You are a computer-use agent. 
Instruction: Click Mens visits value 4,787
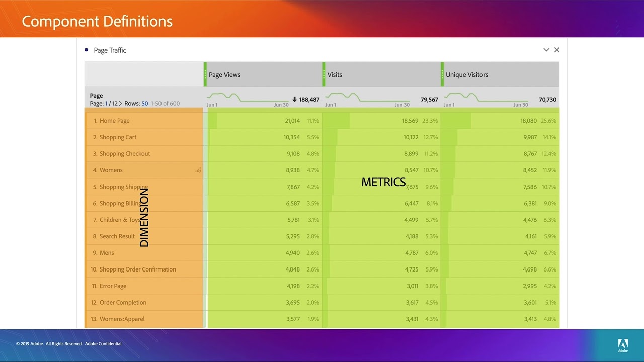point(412,253)
